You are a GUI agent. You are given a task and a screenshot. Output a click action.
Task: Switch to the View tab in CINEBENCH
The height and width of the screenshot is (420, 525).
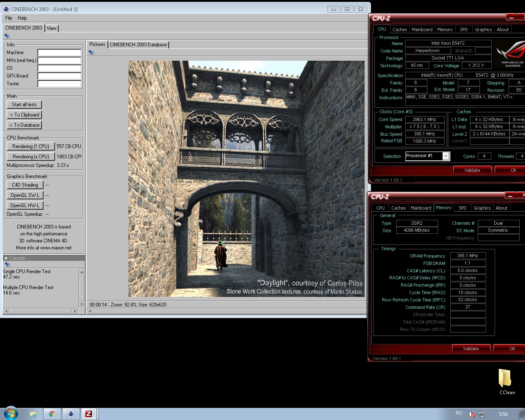52,28
